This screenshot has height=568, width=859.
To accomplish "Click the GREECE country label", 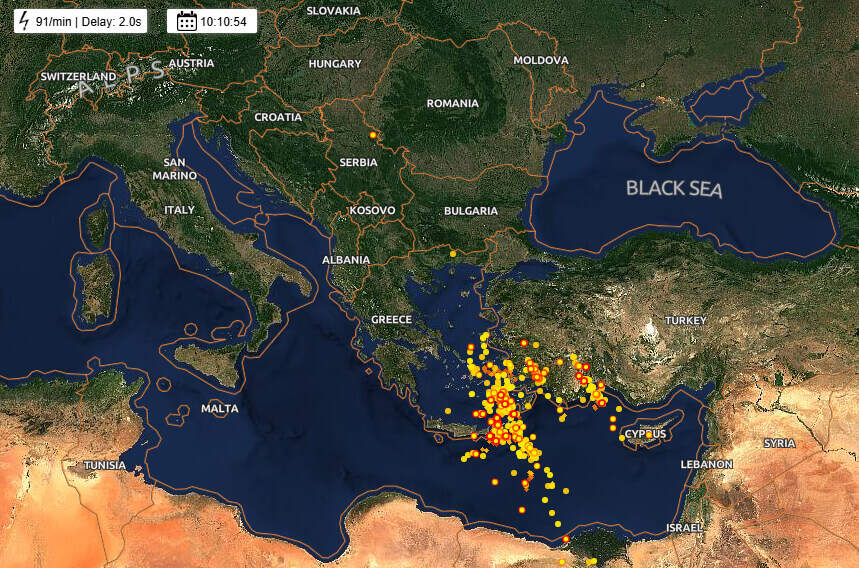I will pyautogui.click(x=391, y=319).
